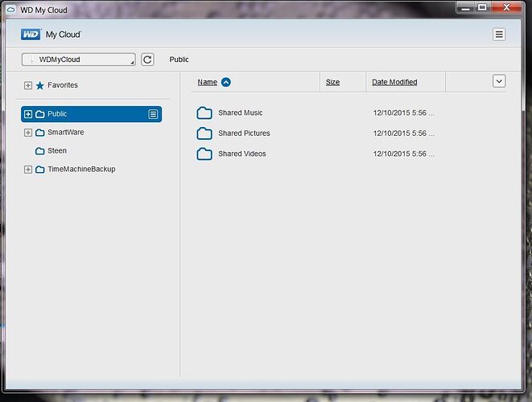Image resolution: width=532 pixels, height=402 pixels.
Task: Select Favorites in the sidebar
Action: [63, 85]
